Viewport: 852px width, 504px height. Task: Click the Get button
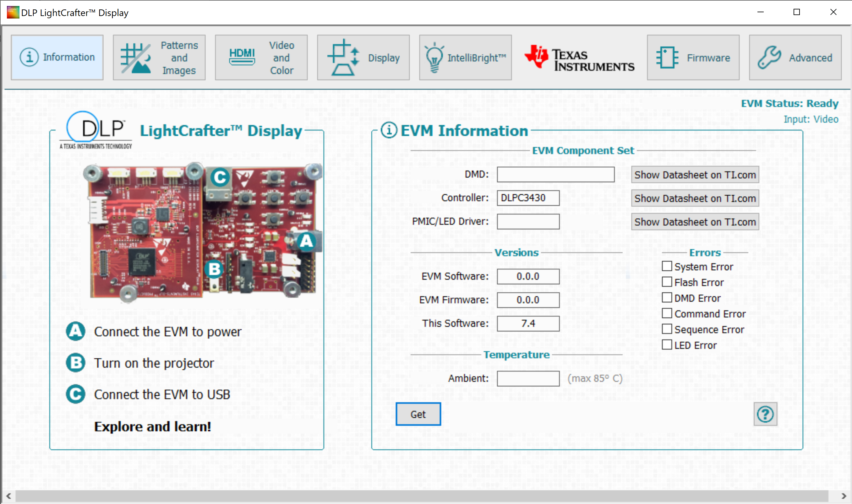tap(418, 414)
